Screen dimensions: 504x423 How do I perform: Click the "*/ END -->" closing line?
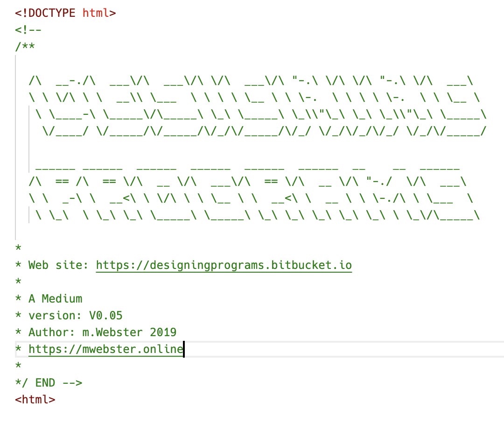pos(49,382)
